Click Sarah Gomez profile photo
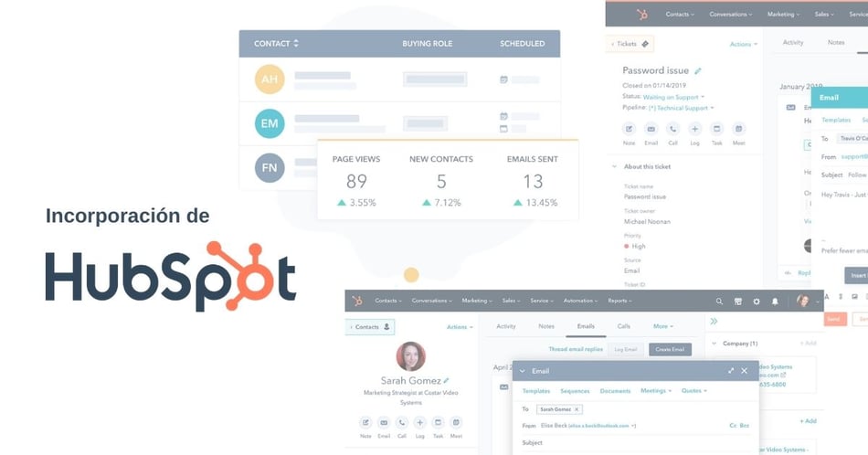 [411, 356]
